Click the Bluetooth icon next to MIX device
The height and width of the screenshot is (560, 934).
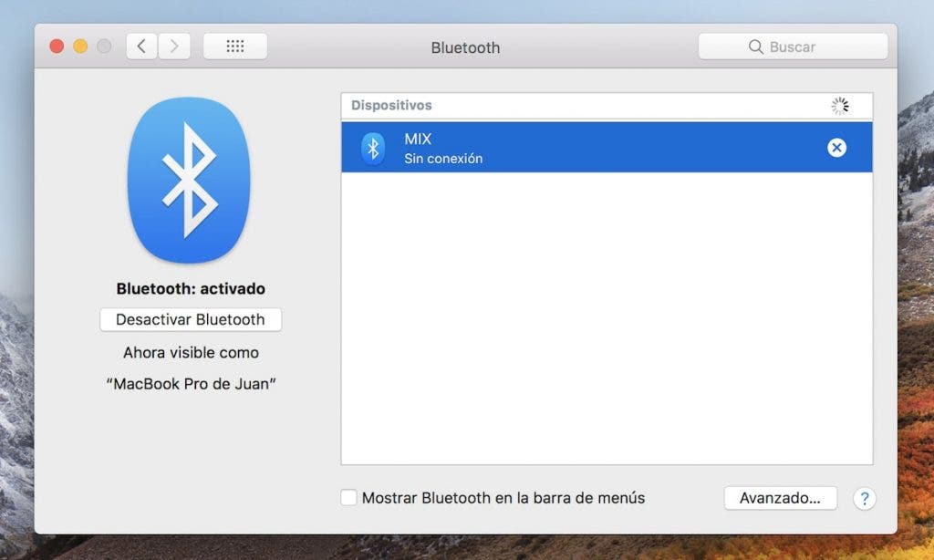point(373,147)
